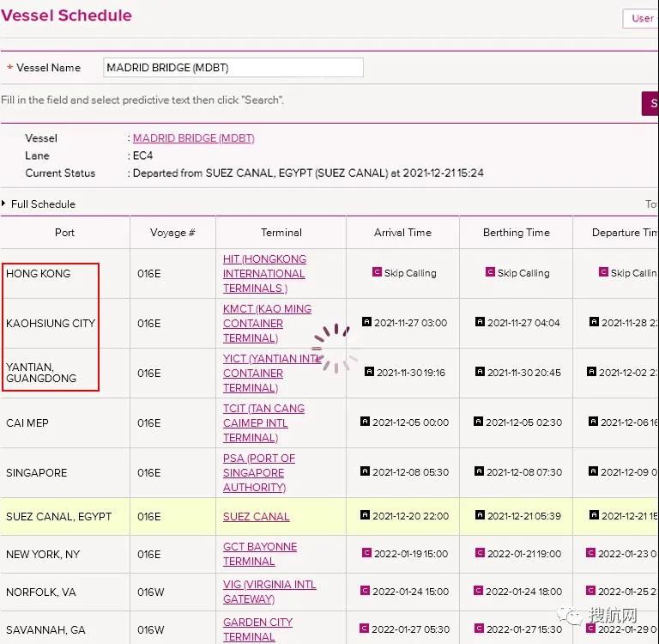
Task: Open KMCT Kao Ming Container Terminal link
Action: point(267,324)
